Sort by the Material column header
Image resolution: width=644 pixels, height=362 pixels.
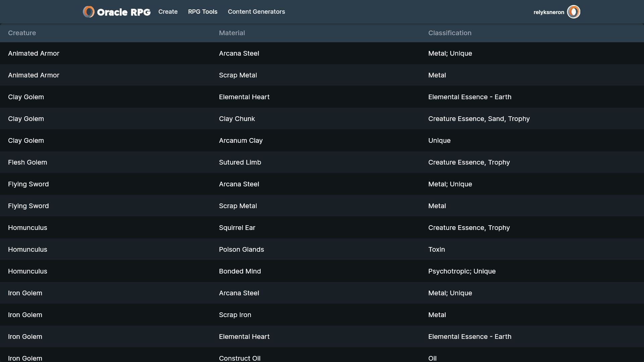click(232, 33)
